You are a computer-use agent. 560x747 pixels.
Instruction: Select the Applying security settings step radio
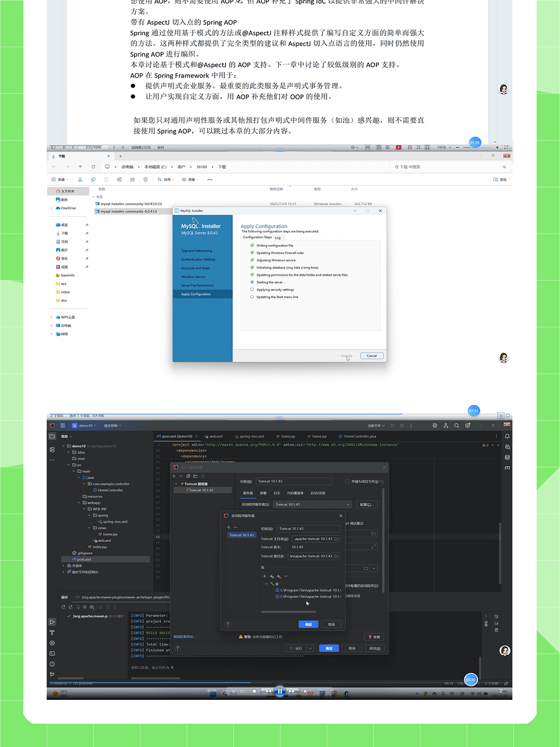tap(252, 289)
